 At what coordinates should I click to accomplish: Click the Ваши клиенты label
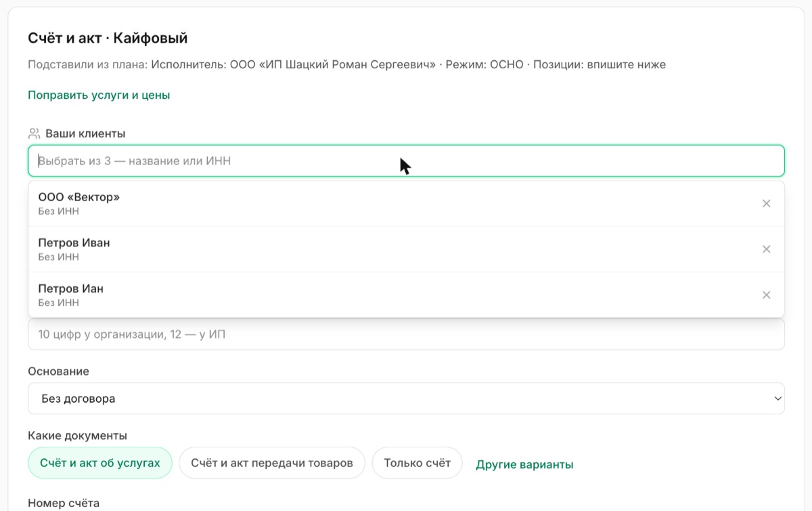pos(85,133)
